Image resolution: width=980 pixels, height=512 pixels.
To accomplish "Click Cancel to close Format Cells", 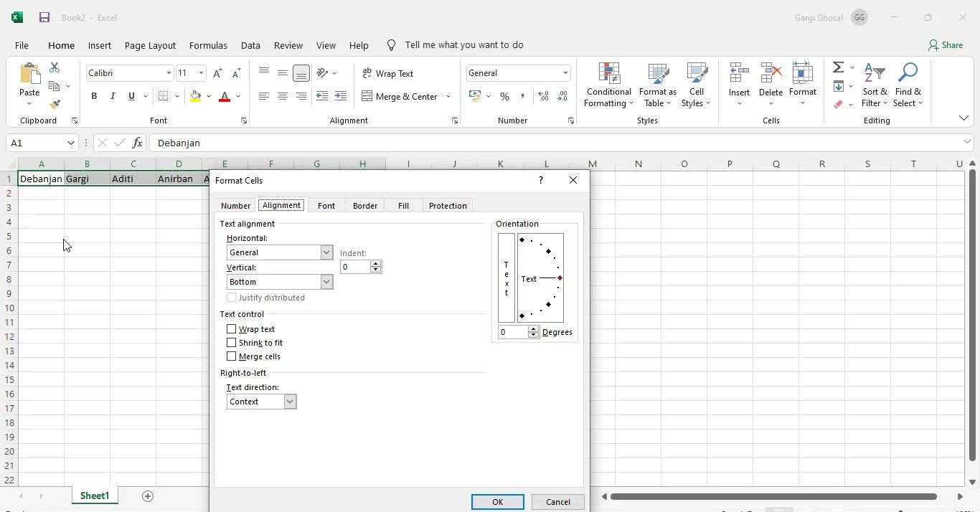I will [557, 502].
